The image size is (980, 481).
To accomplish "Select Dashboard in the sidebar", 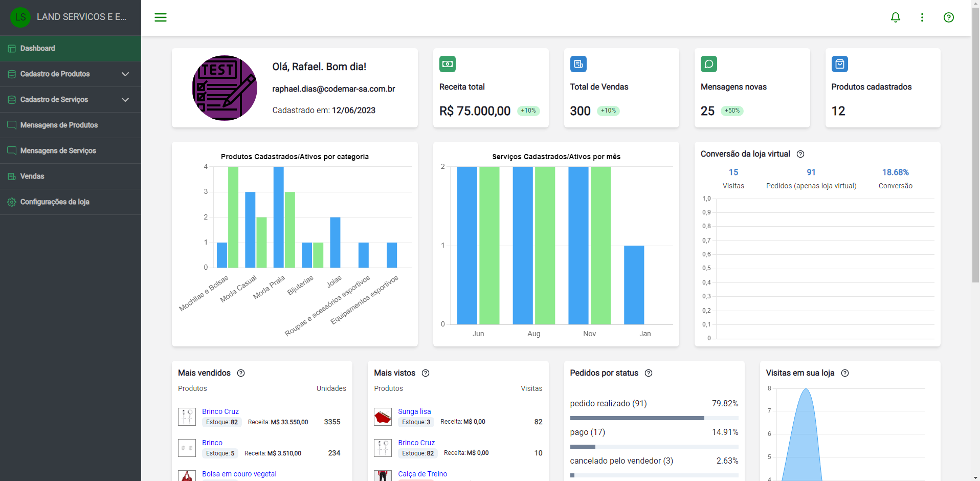I will [x=37, y=48].
